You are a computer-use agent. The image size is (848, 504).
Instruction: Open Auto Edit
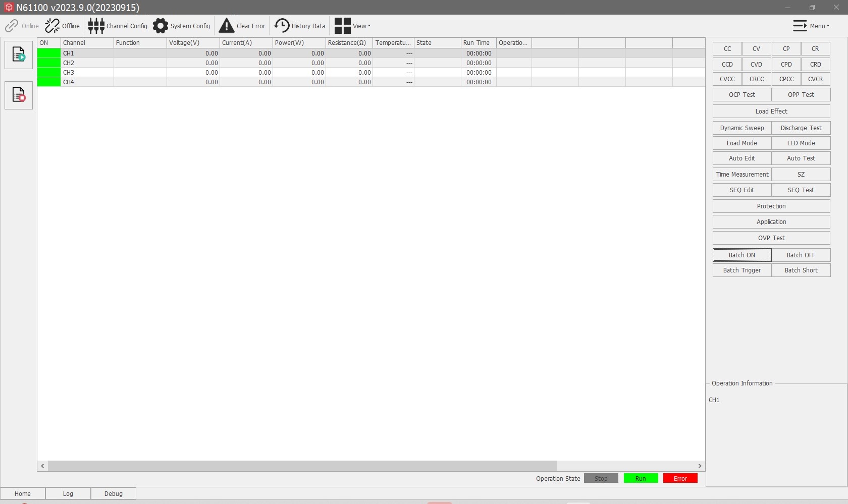tap(742, 158)
